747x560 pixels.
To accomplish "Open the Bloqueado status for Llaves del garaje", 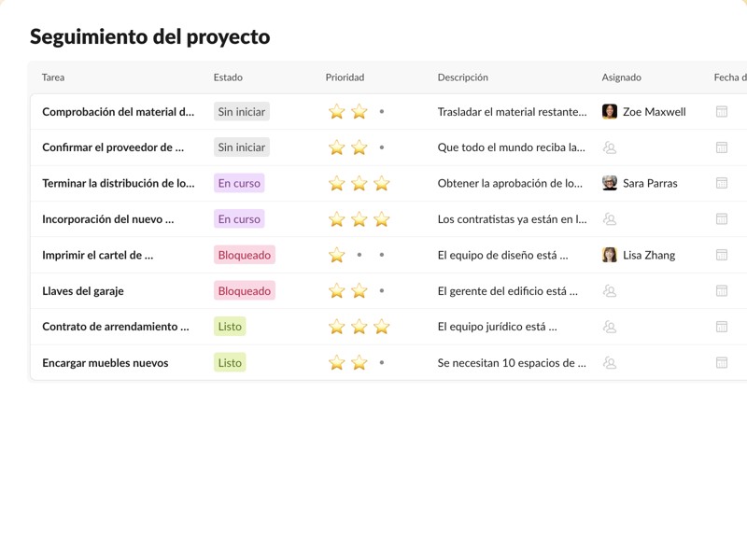I will 244,291.
